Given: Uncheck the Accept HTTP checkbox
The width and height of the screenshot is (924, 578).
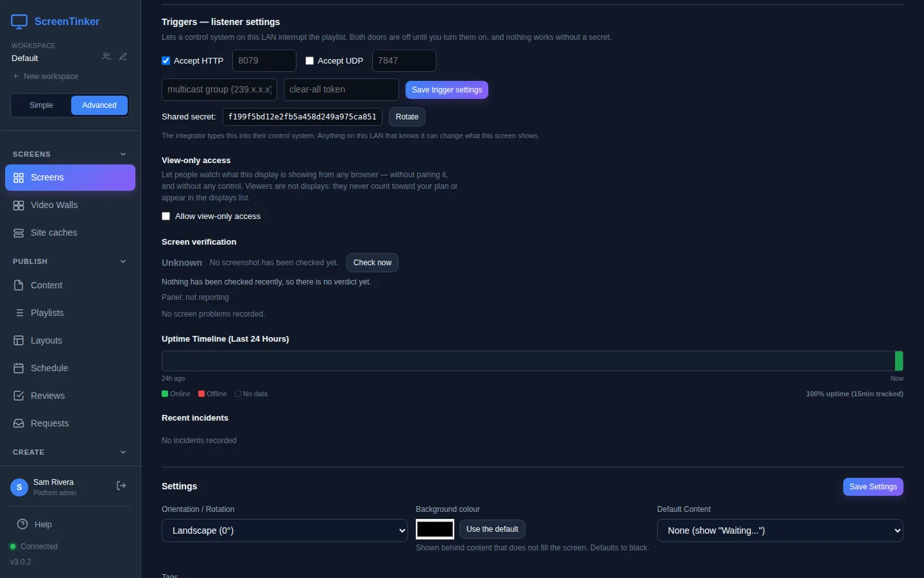Looking at the screenshot, I should pyautogui.click(x=166, y=61).
